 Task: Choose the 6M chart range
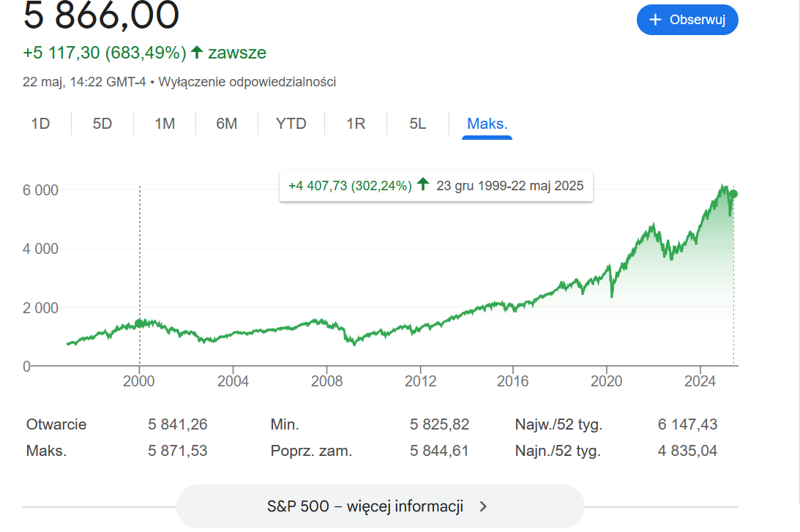pos(227,124)
